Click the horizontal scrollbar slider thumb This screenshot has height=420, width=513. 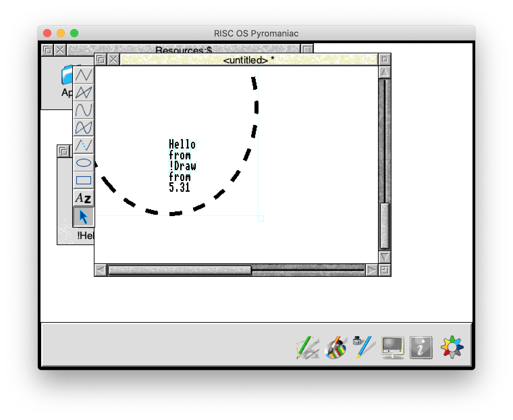tap(180, 270)
